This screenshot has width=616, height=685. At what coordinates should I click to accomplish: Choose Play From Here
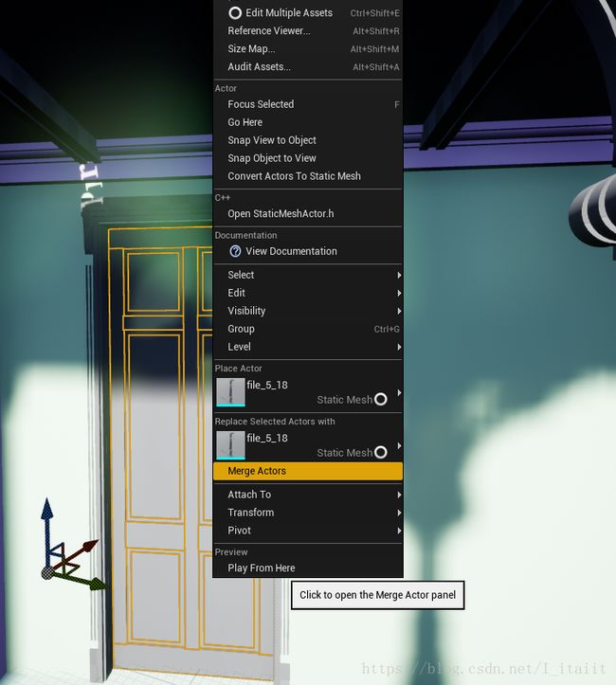(x=308, y=568)
